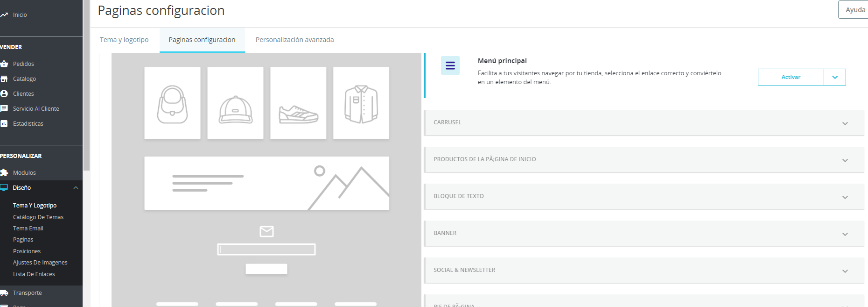Go to Catalogo De Temas submenu link
This screenshot has height=307, width=868.
click(38, 217)
